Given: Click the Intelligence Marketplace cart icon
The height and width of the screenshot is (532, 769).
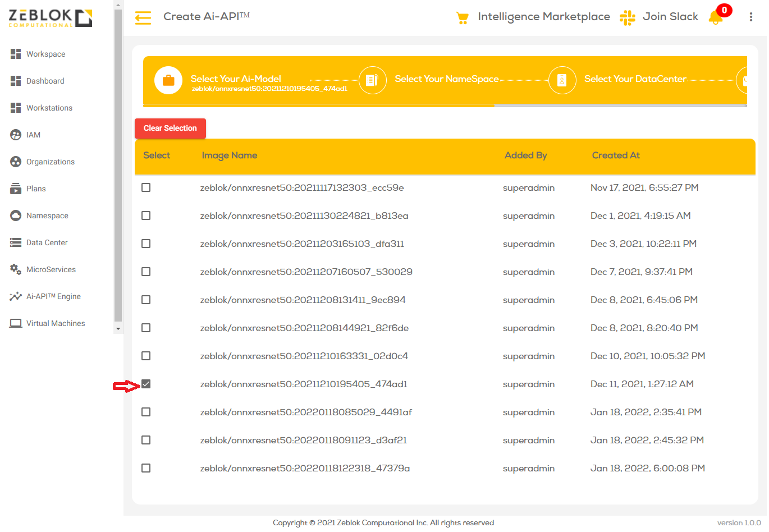Looking at the screenshot, I should tap(463, 18).
